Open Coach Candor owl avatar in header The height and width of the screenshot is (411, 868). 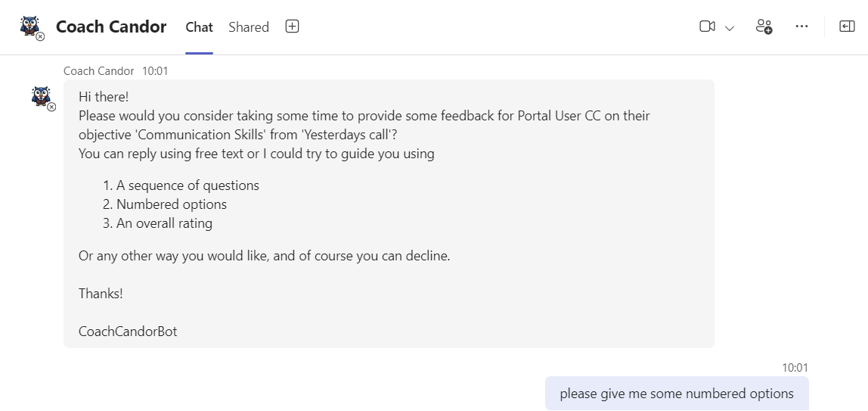pos(30,26)
